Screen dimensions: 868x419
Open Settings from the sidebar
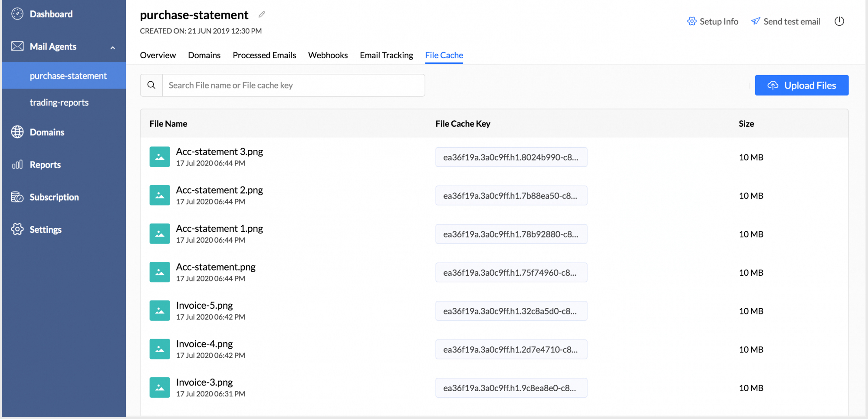(45, 229)
